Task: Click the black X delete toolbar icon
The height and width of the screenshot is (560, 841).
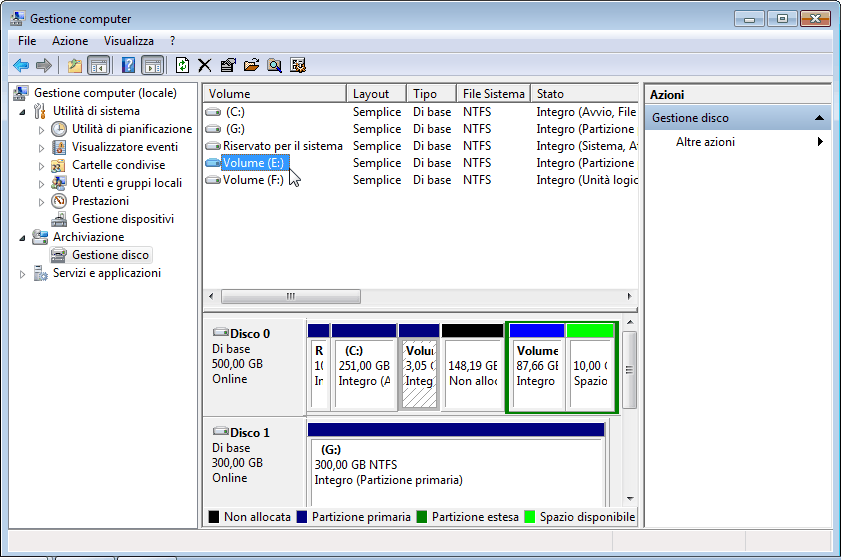Action: click(x=204, y=65)
